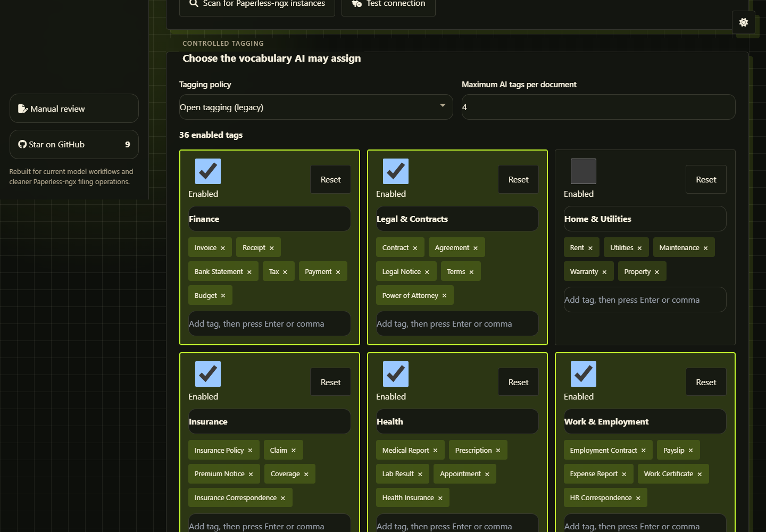766x532 pixels.
Task: Check Enabled for Home & Utilities
Action: click(584, 171)
